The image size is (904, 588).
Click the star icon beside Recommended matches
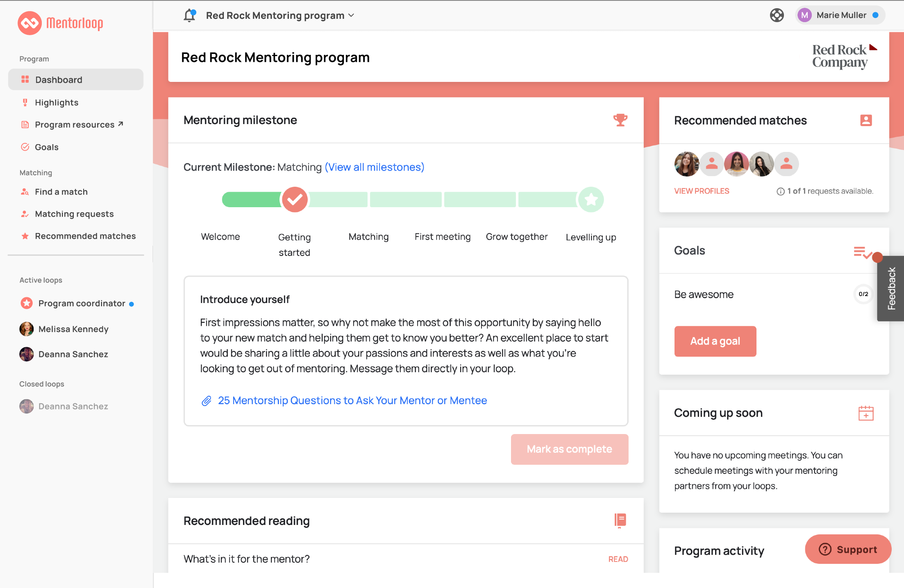(25, 236)
